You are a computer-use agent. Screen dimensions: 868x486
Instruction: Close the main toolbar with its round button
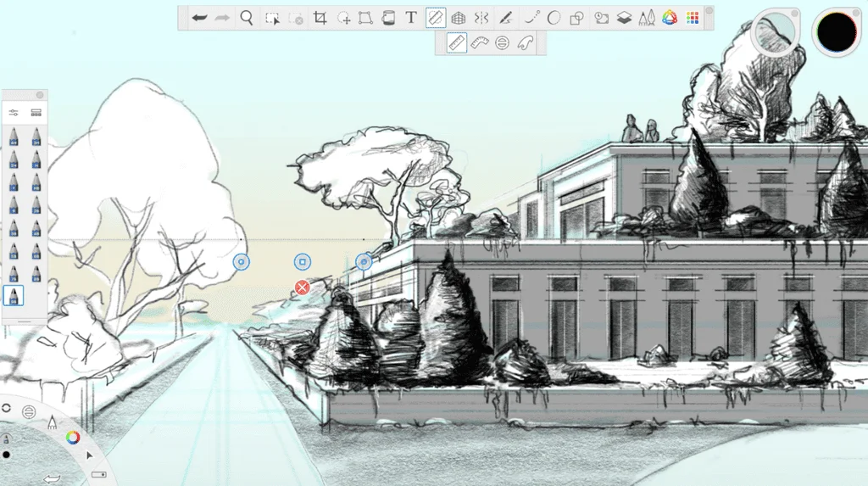(x=709, y=10)
